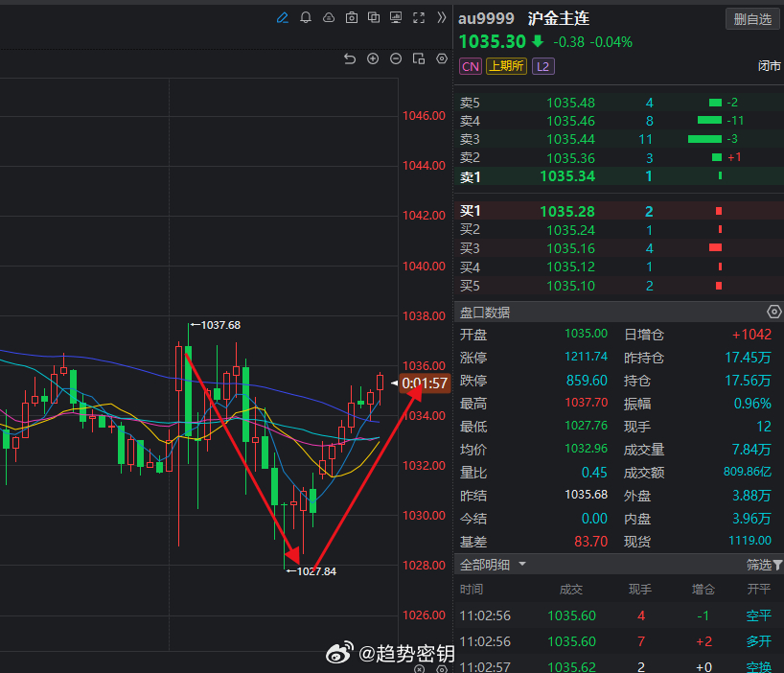Take a chart screenshot with camera icon
Image resolution: width=784 pixels, height=673 pixels.
click(x=352, y=17)
